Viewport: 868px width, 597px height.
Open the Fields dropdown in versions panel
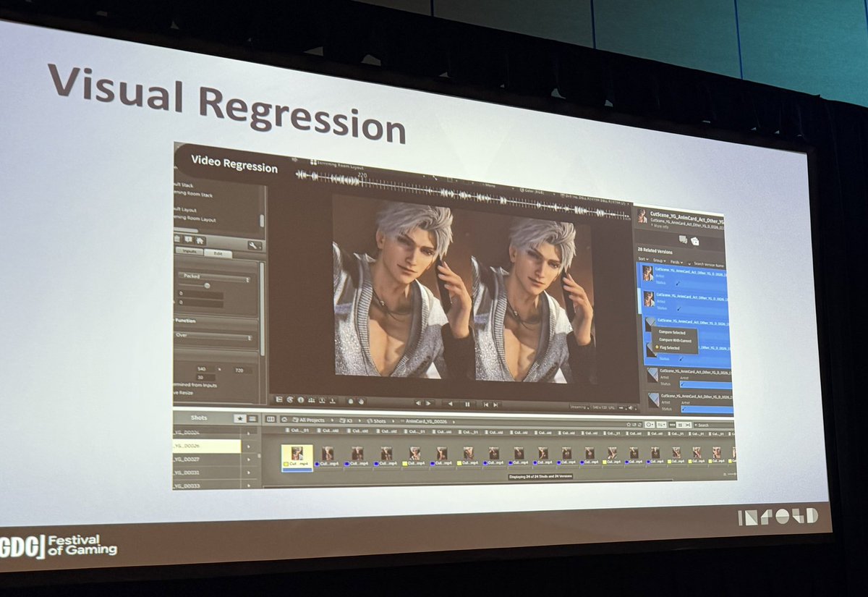point(676,262)
